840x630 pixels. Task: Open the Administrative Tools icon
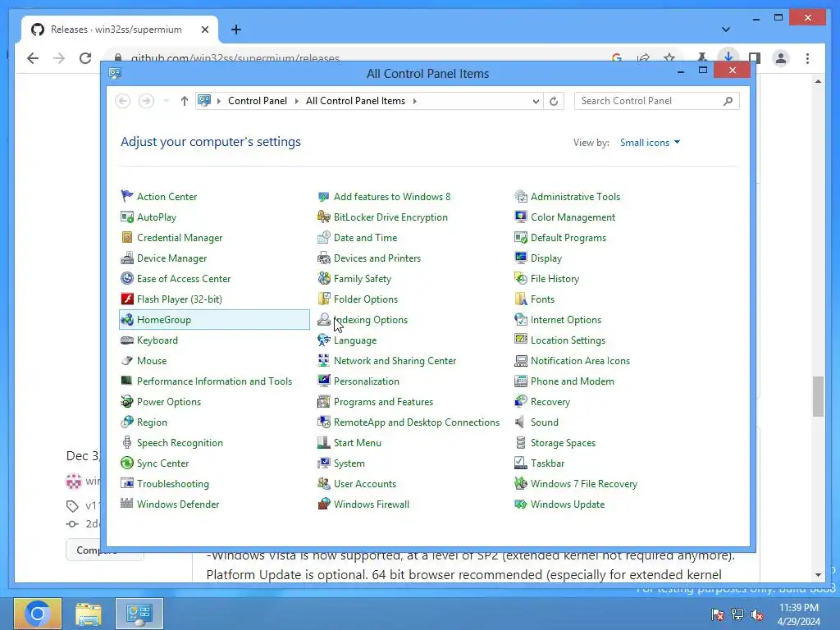click(521, 197)
